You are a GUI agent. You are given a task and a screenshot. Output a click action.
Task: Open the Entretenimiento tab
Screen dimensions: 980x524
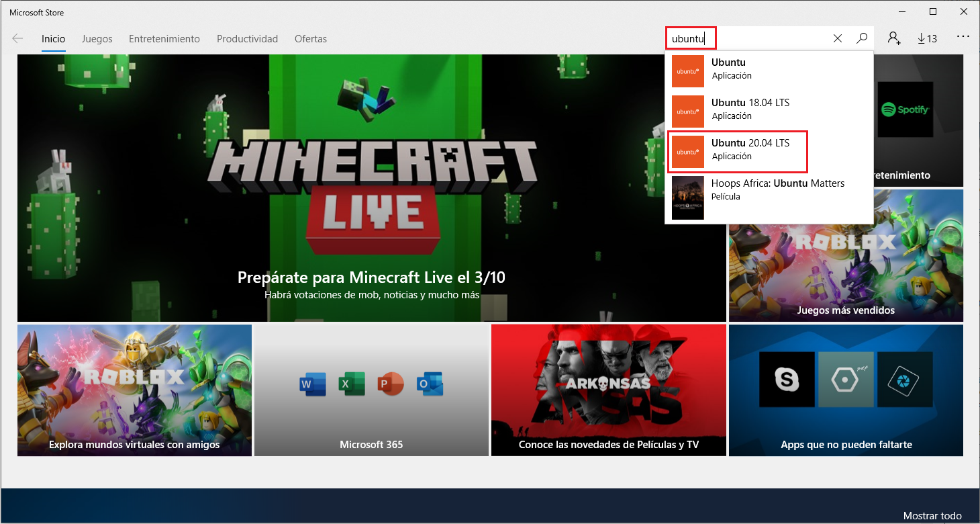point(164,39)
